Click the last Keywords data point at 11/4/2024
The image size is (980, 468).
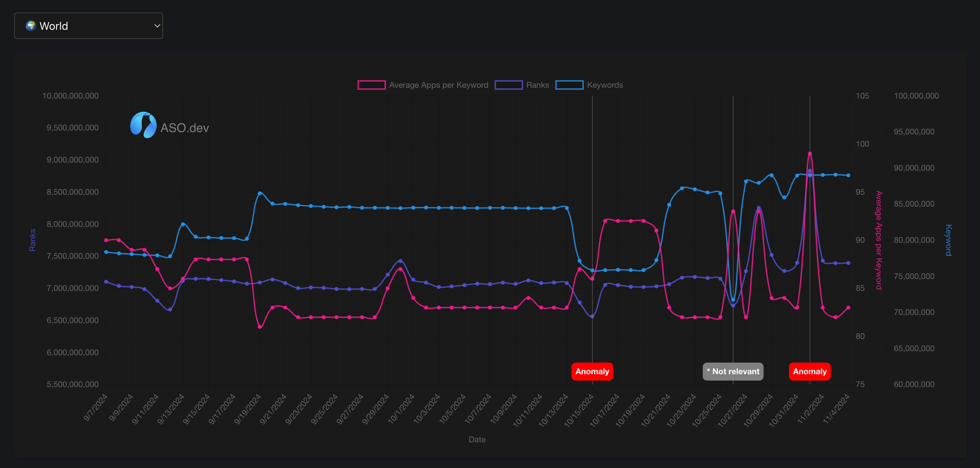coord(848,175)
